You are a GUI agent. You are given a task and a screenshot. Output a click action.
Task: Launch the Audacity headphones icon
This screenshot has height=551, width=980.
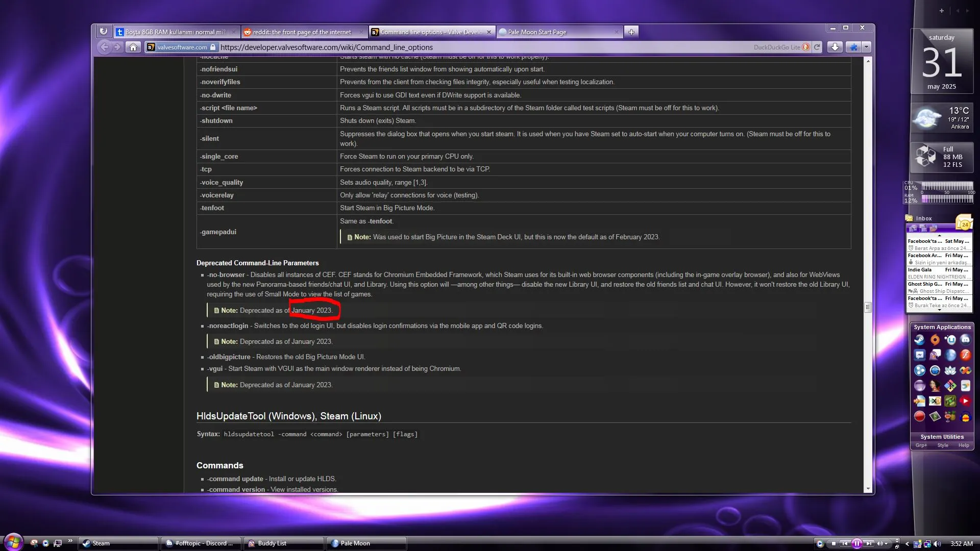tap(965, 416)
